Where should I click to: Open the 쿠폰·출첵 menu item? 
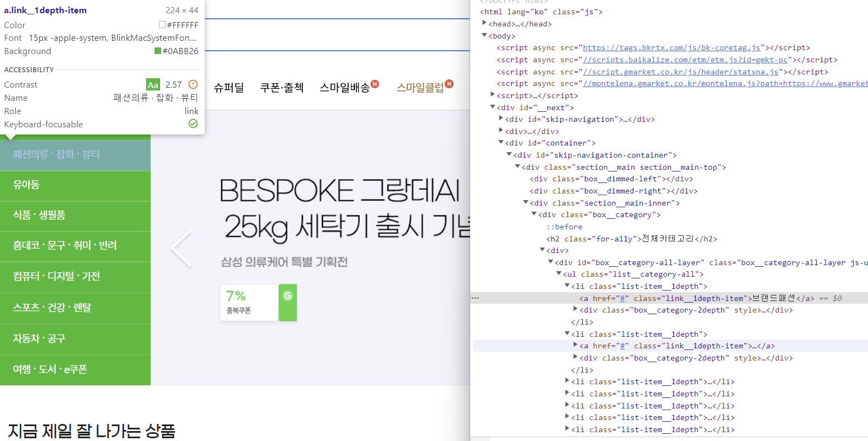click(282, 88)
